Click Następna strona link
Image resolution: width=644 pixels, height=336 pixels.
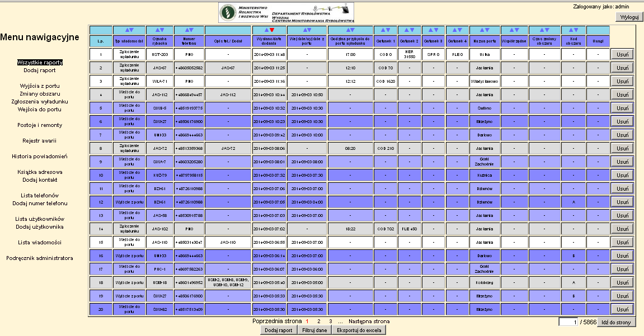click(x=369, y=321)
